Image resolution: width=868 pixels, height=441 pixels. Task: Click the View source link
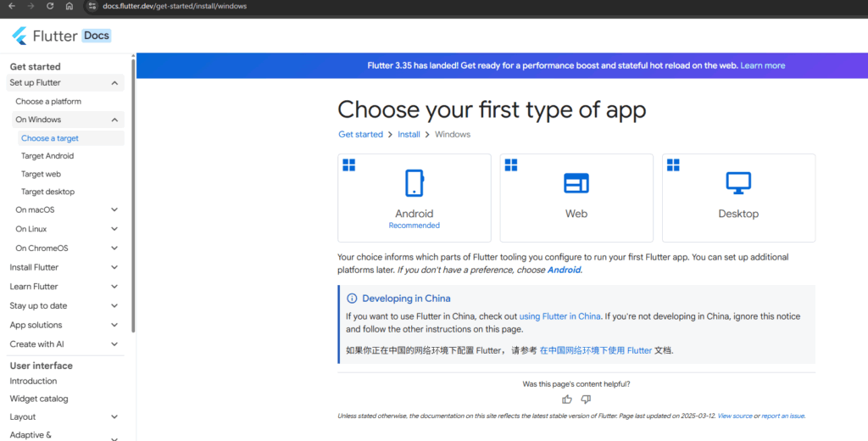coord(735,416)
